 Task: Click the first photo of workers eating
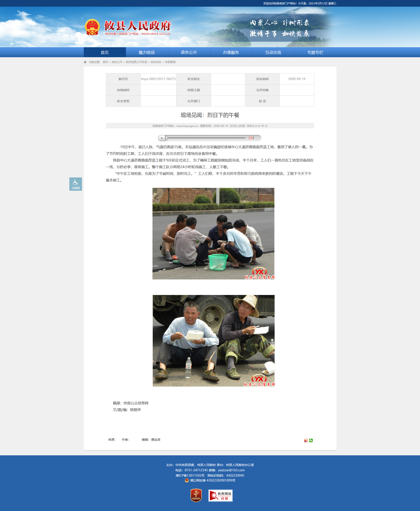[x=213, y=233]
